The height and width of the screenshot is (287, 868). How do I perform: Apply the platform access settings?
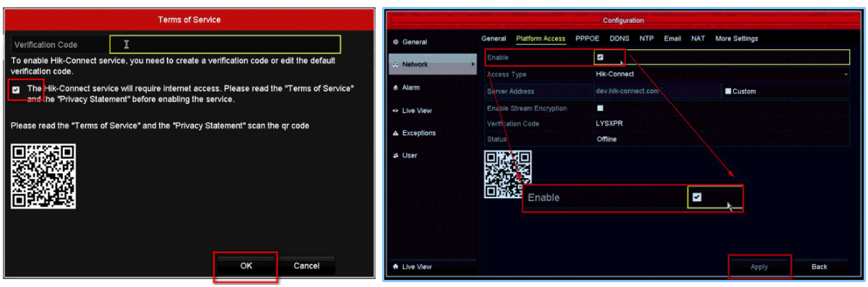coord(759,266)
